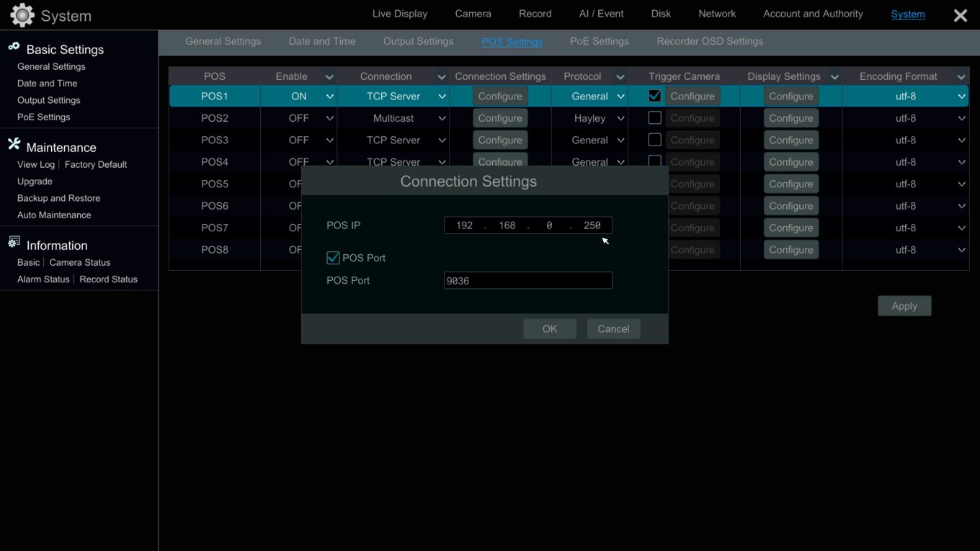Open the Connection dropdown for POS1
This screenshot has height=551, width=980.
click(x=441, y=95)
